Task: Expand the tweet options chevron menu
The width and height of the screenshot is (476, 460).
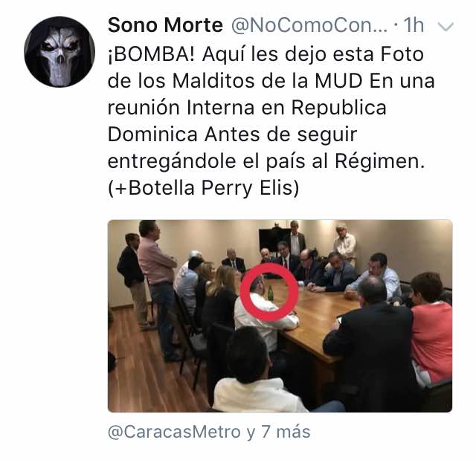Action: [446, 27]
